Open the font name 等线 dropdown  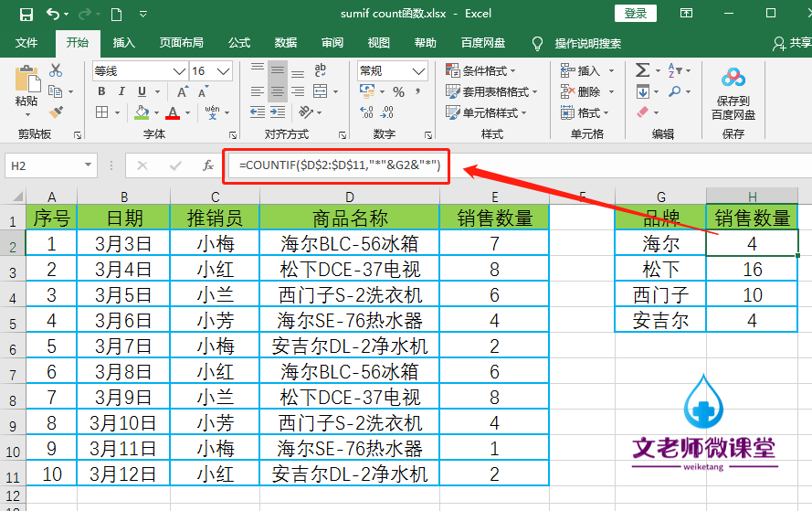179,71
